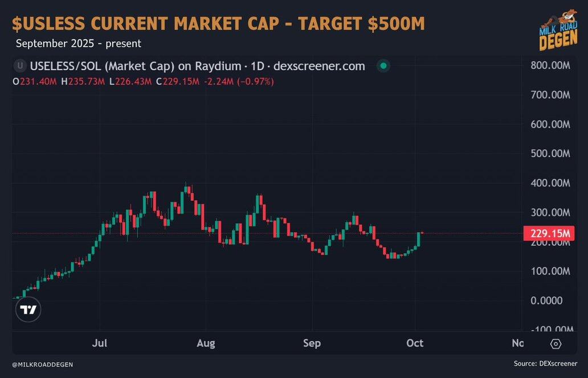Click the 300.00M price axis level
Screen dimensions: 588x378
tap(550, 212)
